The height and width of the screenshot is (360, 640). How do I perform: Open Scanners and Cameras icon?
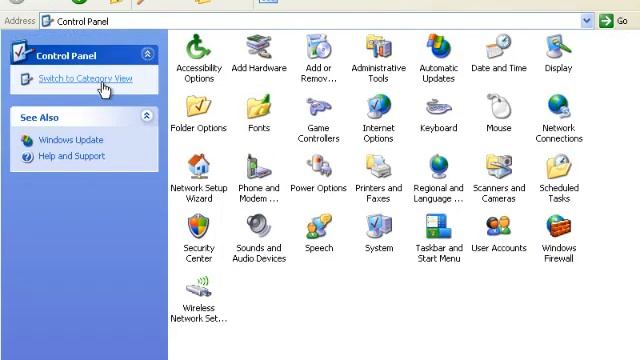click(x=498, y=167)
